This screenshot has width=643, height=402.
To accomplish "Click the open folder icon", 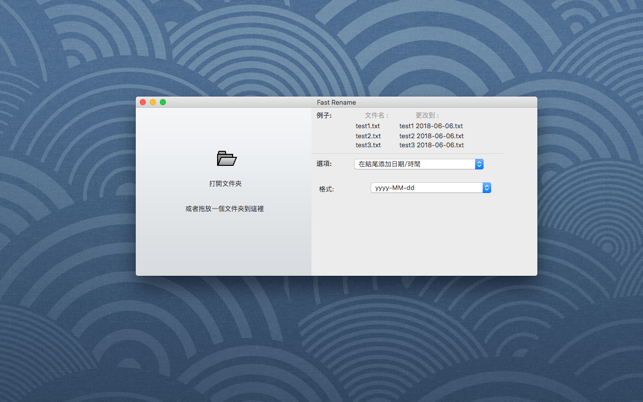I will click(226, 158).
